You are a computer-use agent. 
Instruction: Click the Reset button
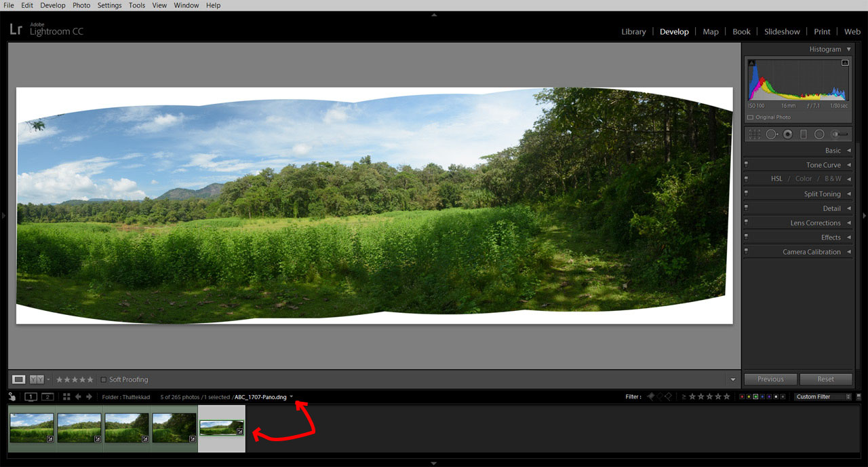click(x=825, y=379)
